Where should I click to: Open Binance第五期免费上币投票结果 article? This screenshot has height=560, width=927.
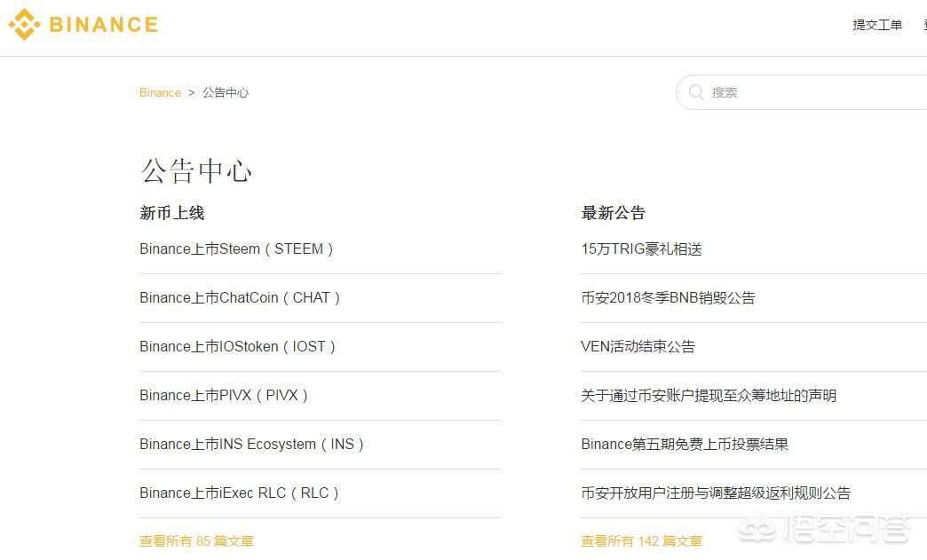[x=685, y=445]
